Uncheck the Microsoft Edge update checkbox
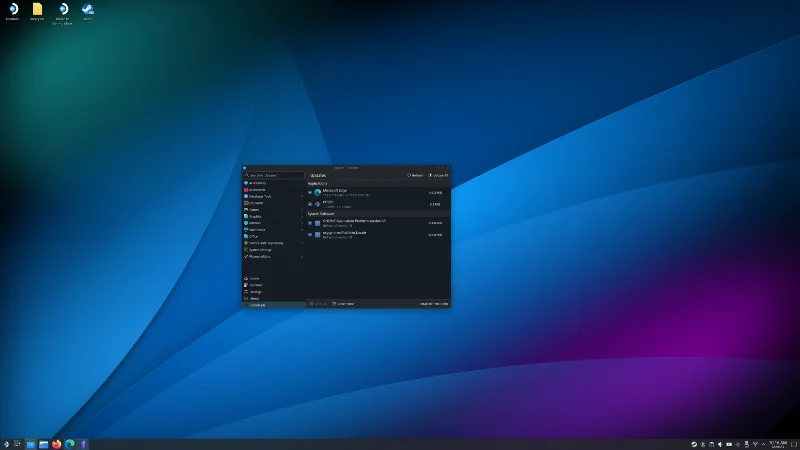Screen dimensions: 800x450 tap(310, 192)
